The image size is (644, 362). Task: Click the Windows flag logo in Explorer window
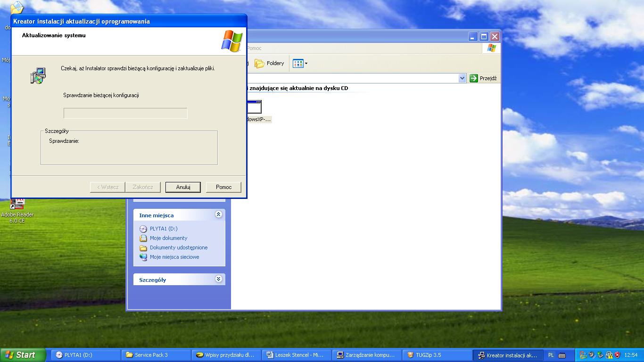[x=492, y=48]
